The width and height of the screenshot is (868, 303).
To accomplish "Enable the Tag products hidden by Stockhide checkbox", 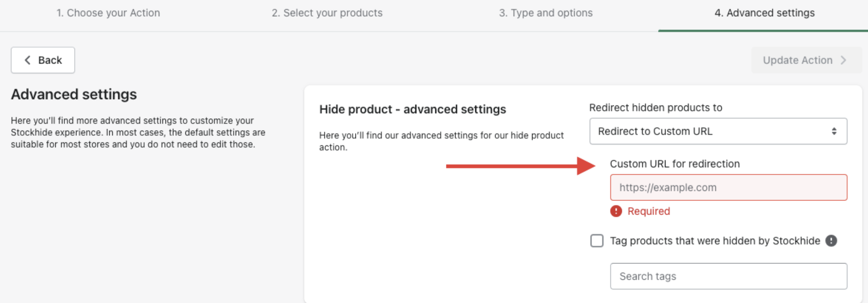I will (x=597, y=241).
